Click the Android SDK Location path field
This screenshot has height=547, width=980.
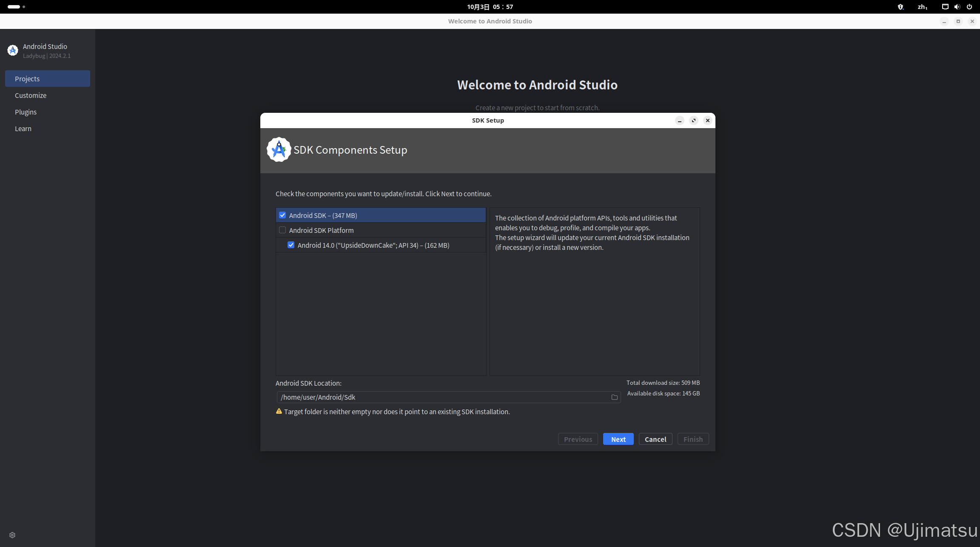442,397
